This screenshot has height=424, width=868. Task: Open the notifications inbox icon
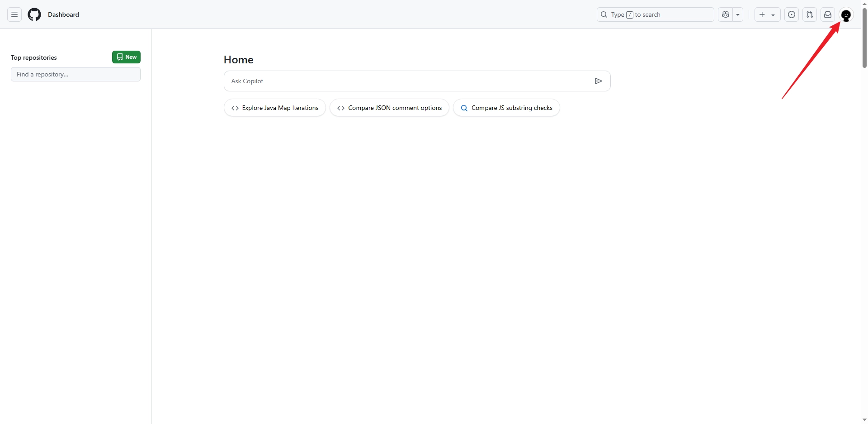[x=828, y=14]
